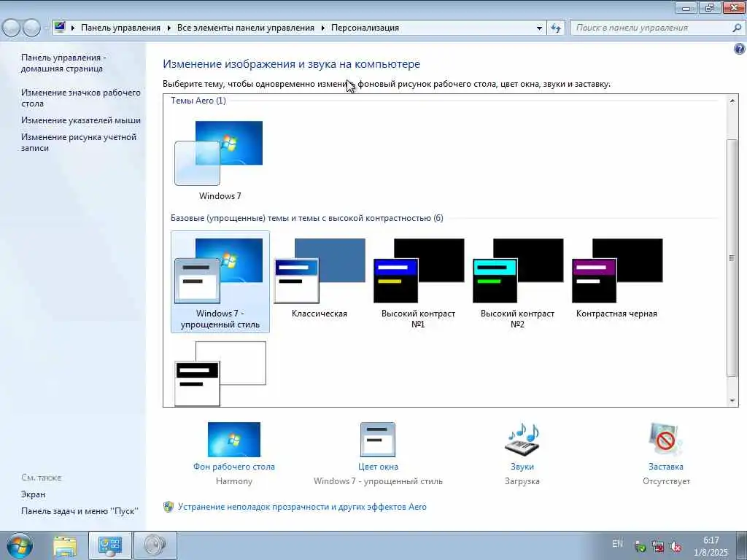Viewport: 747px width, 560px height.
Task: Click the green check tray icon
Action: pos(640,547)
